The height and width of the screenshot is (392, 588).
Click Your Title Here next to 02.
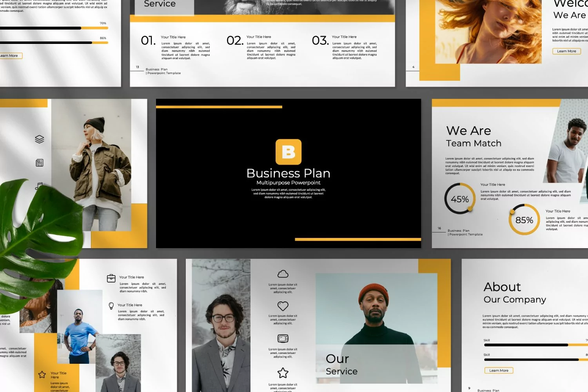click(259, 37)
